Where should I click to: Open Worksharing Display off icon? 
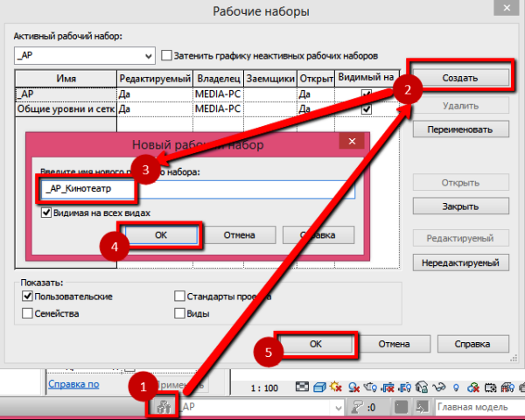473,388
